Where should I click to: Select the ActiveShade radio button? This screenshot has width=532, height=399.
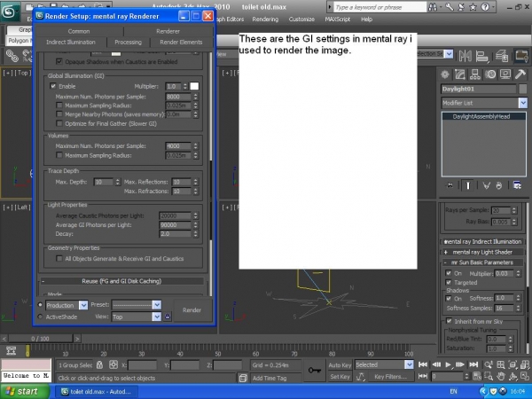(x=41, y=317)
